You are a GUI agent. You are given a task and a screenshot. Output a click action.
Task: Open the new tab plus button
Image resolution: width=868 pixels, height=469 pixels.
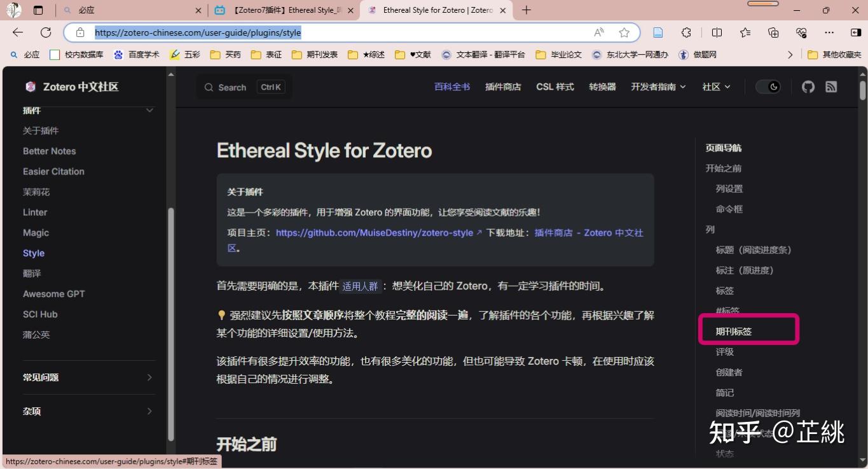[x=526, y=10]
